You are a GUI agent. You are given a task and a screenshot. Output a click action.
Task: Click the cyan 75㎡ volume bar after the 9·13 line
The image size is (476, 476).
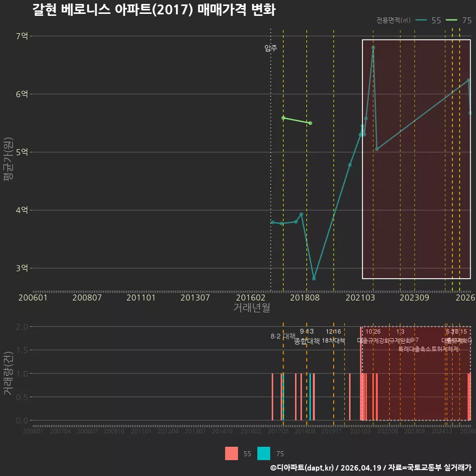(x=310, y=397)
